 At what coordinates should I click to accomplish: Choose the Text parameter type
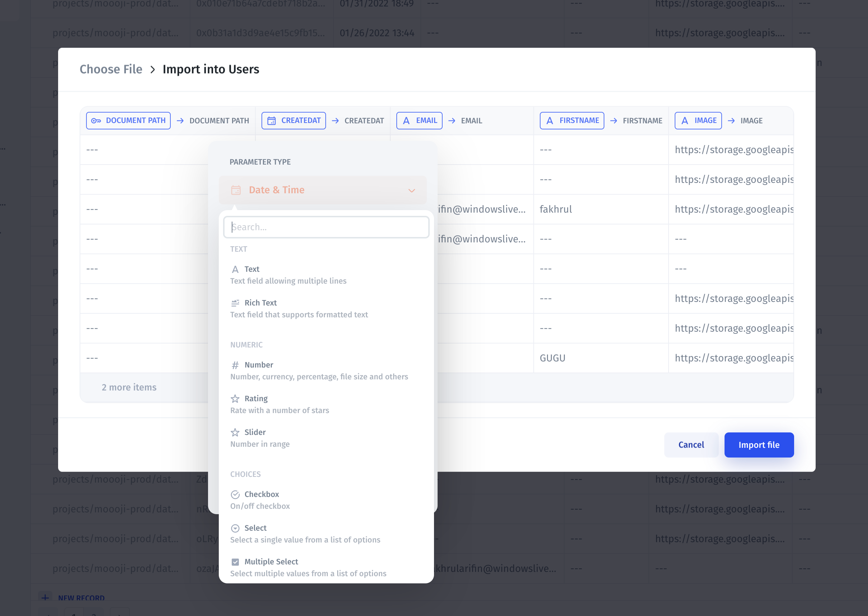click(326, 275)
